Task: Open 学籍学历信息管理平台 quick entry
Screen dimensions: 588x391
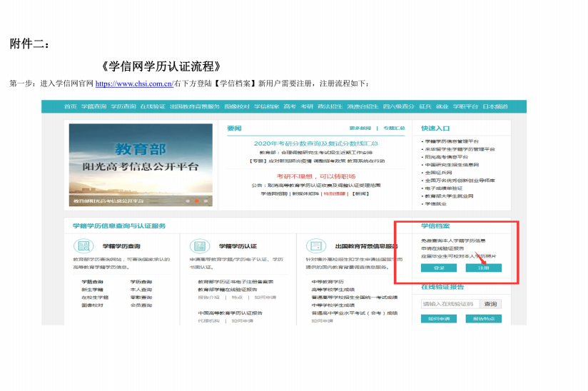Action: [452, 141]
